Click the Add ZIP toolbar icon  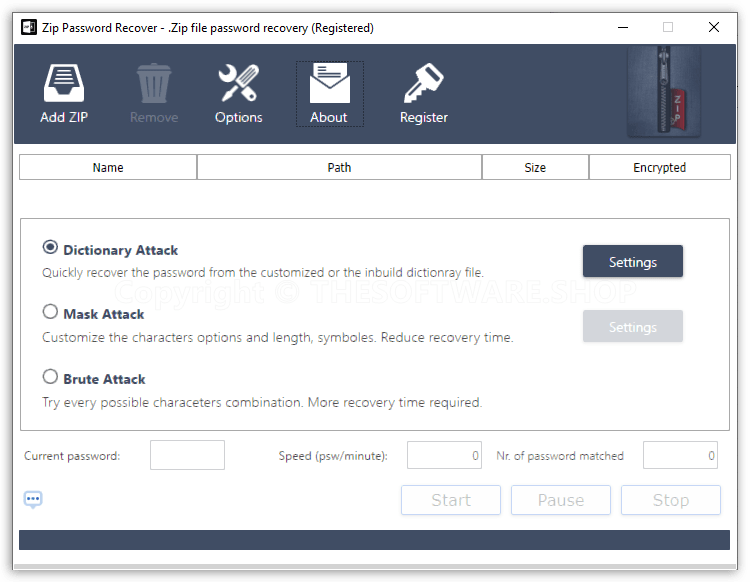64,85
